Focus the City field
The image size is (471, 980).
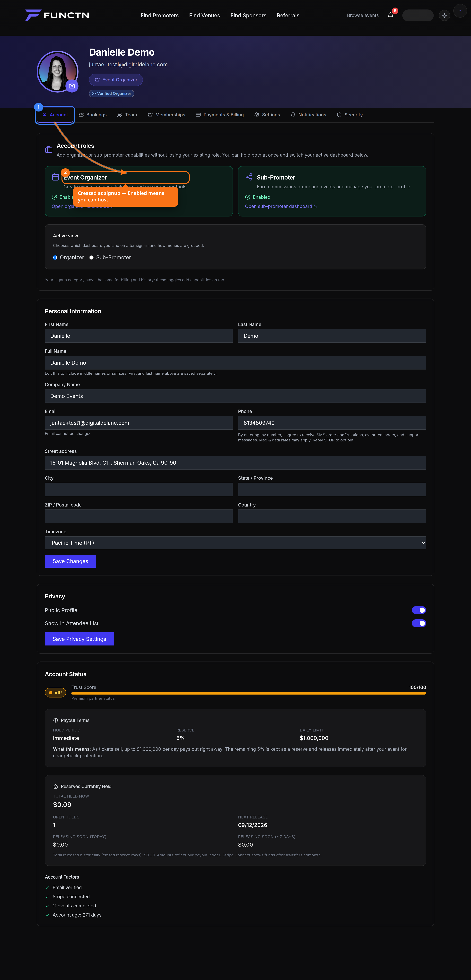tap(139, 490)
